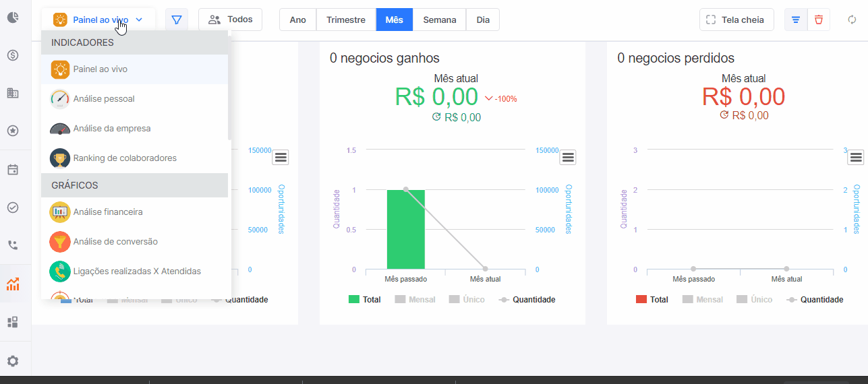Switch period to Dia
This screenshot has height=384, width=868.
483,20
